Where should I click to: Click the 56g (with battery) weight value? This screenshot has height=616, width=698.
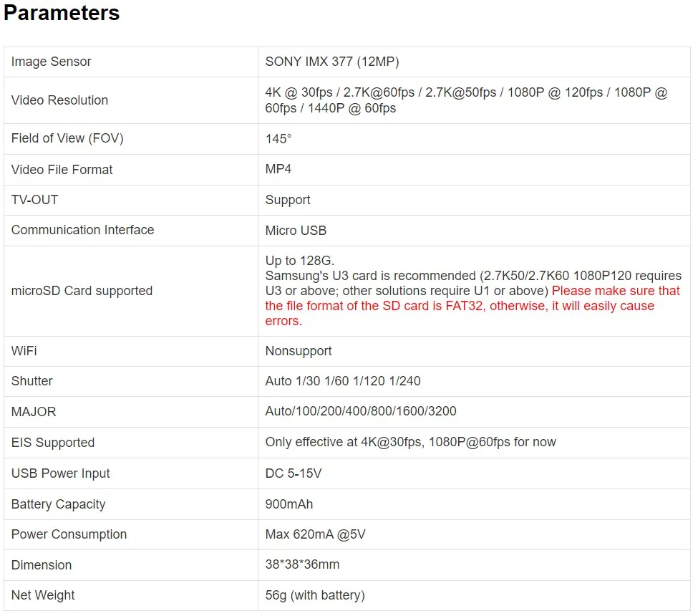click(x=315, y=595)
